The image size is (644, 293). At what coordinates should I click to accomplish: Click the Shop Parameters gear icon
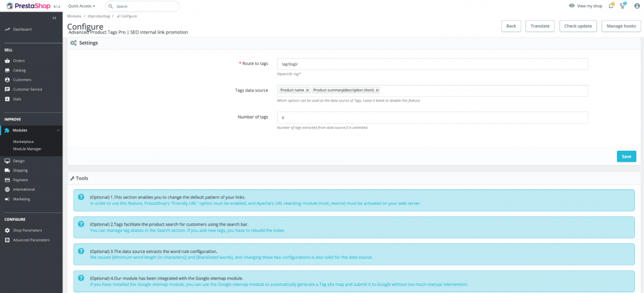click(7, 231)
